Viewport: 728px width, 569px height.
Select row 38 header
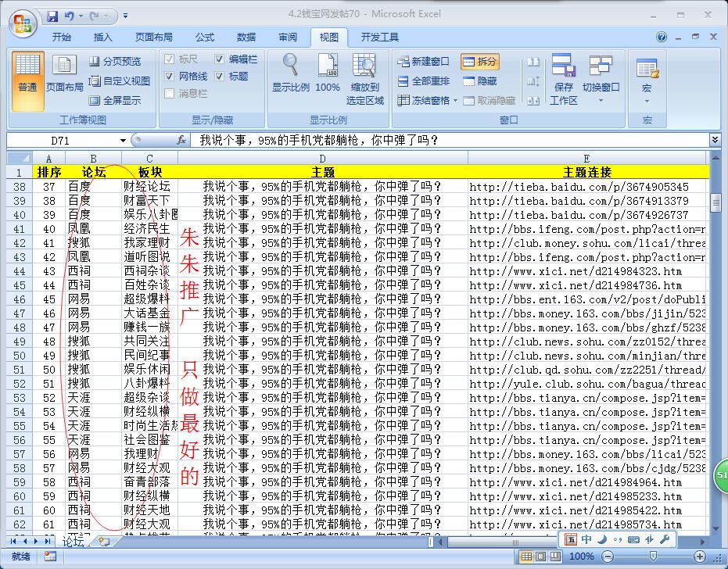20,187
